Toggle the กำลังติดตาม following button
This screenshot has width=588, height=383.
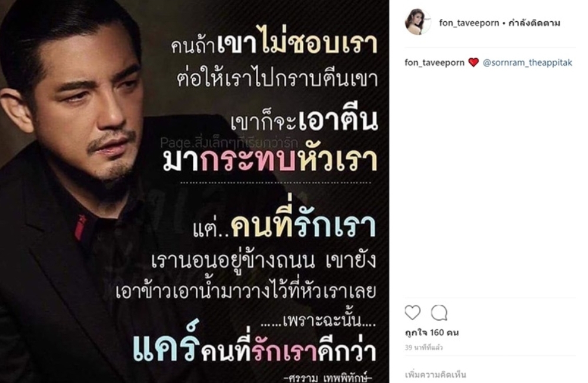pos(534,23)
